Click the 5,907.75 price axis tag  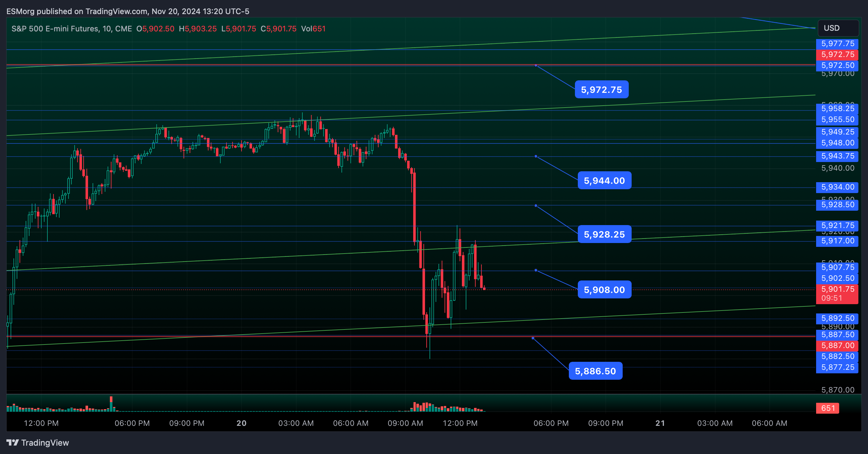(x=837, y=268)
